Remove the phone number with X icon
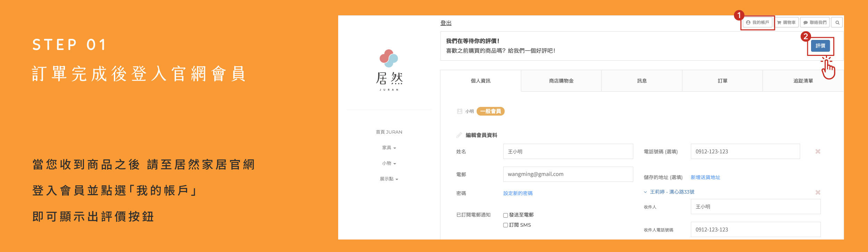 (x=818, y=151)
